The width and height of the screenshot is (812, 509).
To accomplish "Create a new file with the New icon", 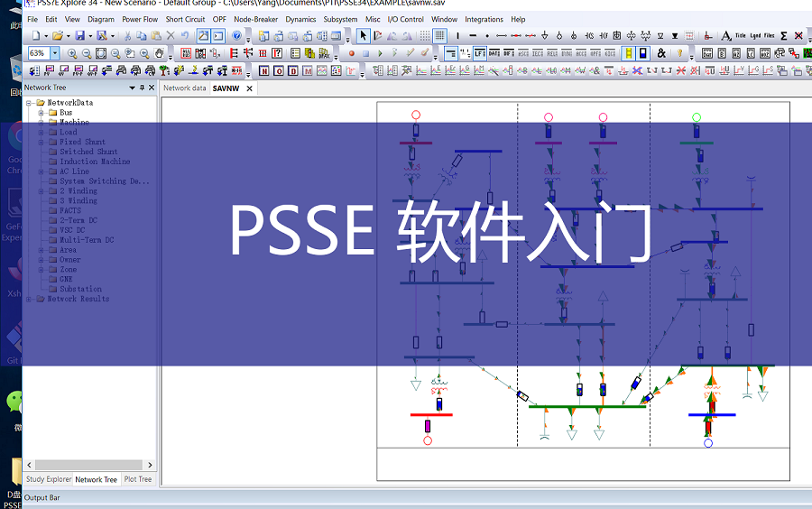I will click(x=36, y=35).
